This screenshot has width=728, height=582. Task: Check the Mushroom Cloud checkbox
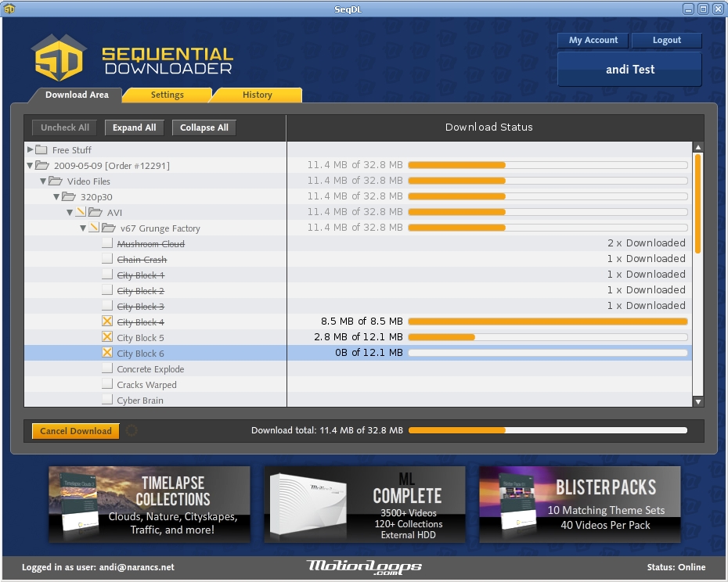coord(107,243)
